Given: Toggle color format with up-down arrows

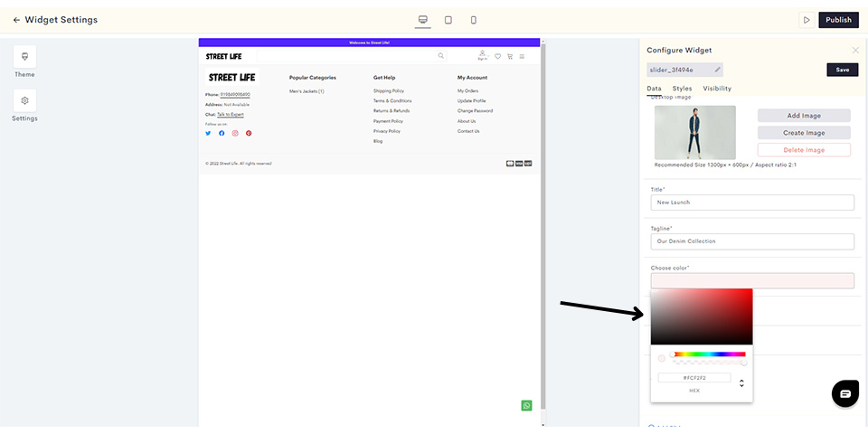Looking at the screenshot, I should click(741, 383).
